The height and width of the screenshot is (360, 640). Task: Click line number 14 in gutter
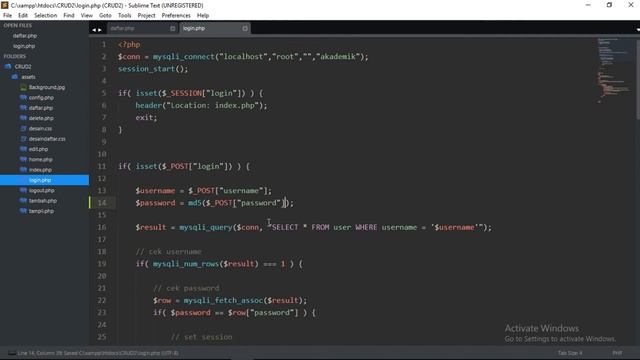tap(102, 203)
